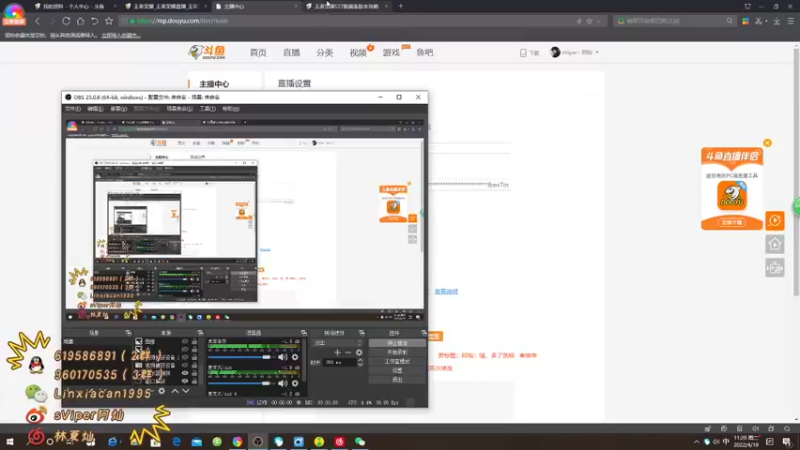Move selected source down with arrow icon

point(186,391)
